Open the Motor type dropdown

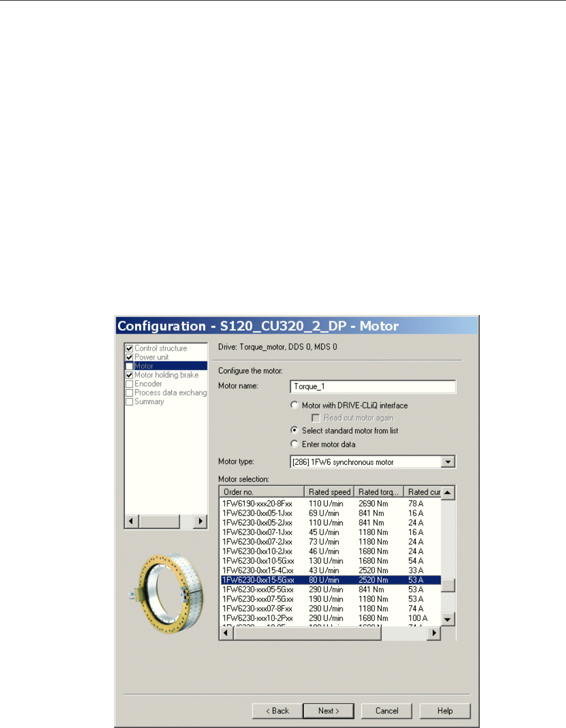click(x=448, y=462)
